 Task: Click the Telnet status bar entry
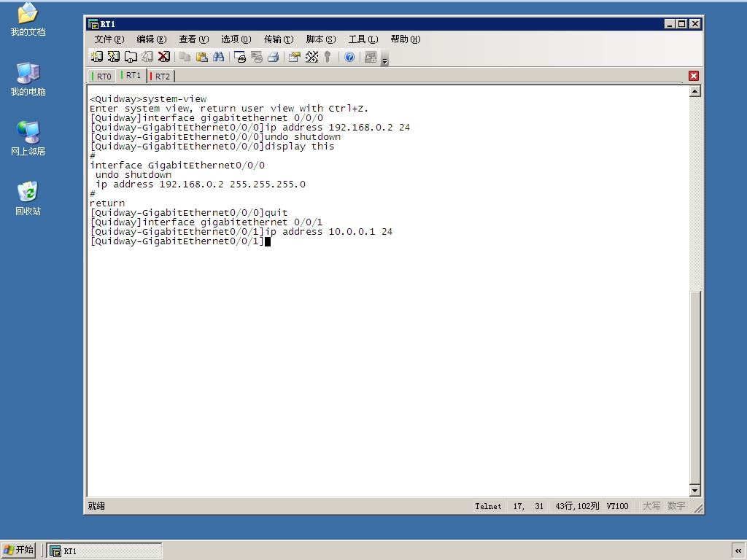488,506
